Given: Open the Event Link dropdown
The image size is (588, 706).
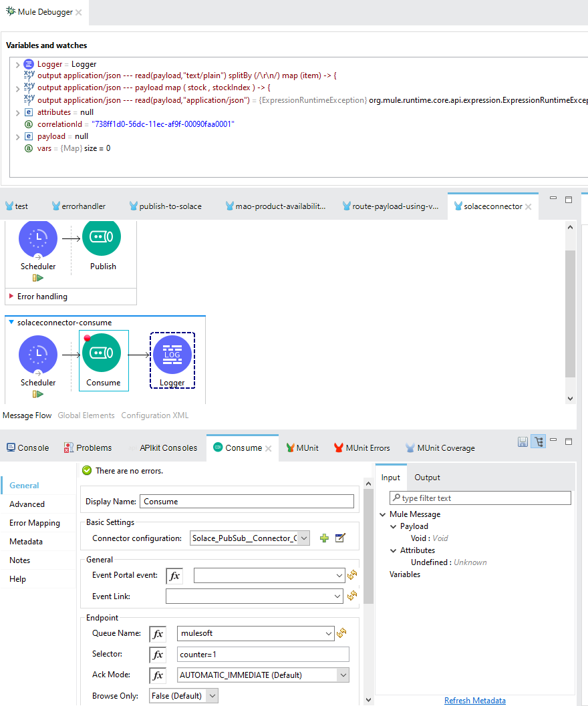Looking at the screenshot, I should coord(337,596).
